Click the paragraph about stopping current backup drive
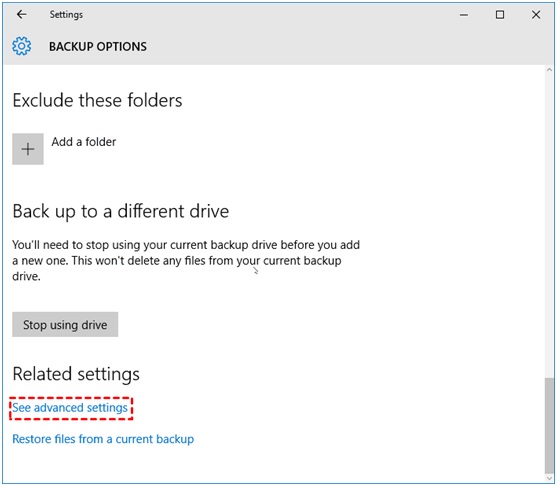The width and height of the screenshot is (557, 486). [186, 260]
